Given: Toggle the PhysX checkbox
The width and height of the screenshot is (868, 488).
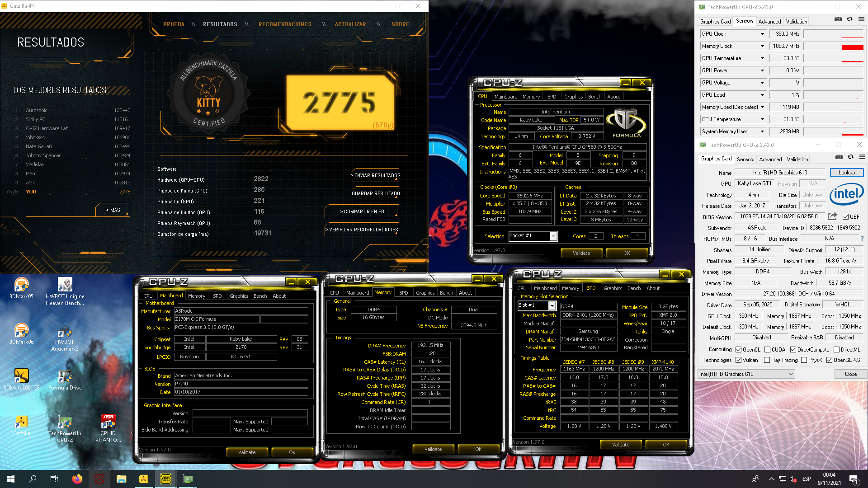Looking at the screenshot, I should [x=804, y=360].
